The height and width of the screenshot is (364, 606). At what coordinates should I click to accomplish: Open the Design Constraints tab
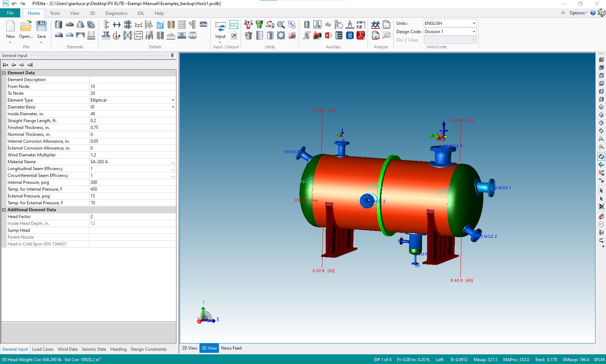[x=149, y=349]
